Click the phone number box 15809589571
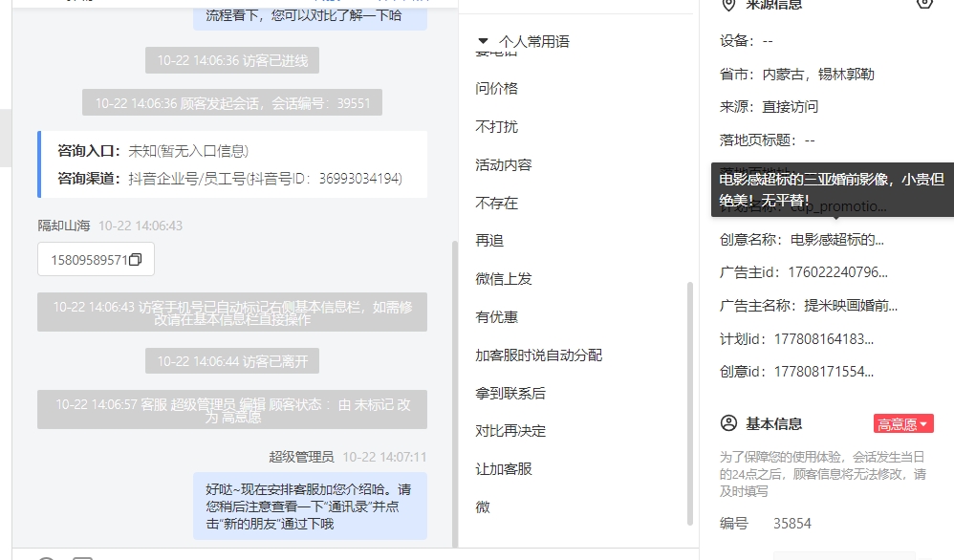The image size is (954, 560). click(97, 260)
